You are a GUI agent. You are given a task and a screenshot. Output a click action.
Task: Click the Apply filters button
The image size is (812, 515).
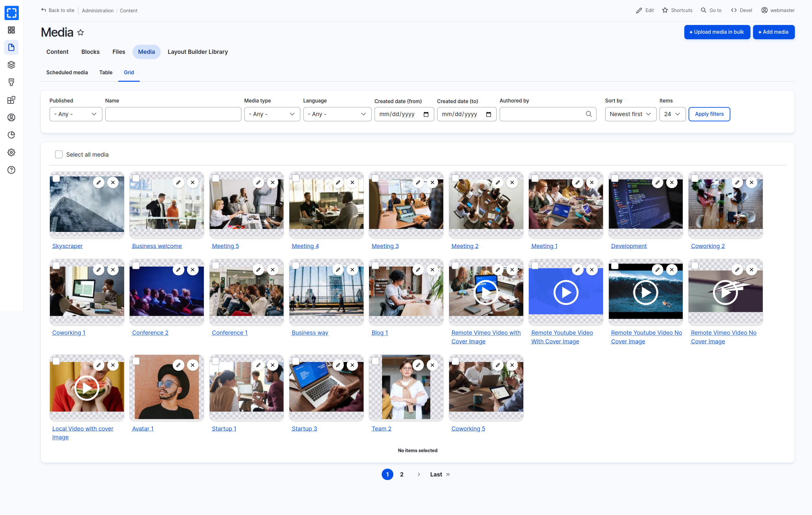pos(709,114)
